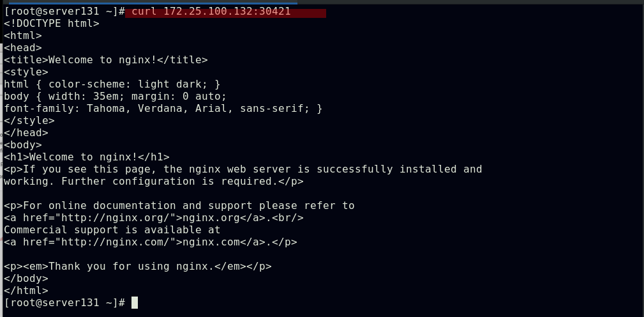Click the http://nginx.com/ href URL
The width and height of the screenshot is (644, 317).
click(115, 242)
